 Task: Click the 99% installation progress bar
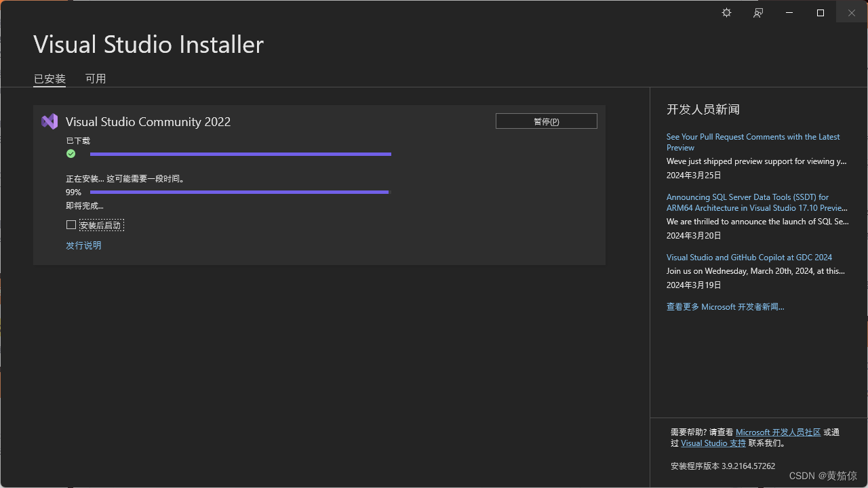[x=241, y=192]
